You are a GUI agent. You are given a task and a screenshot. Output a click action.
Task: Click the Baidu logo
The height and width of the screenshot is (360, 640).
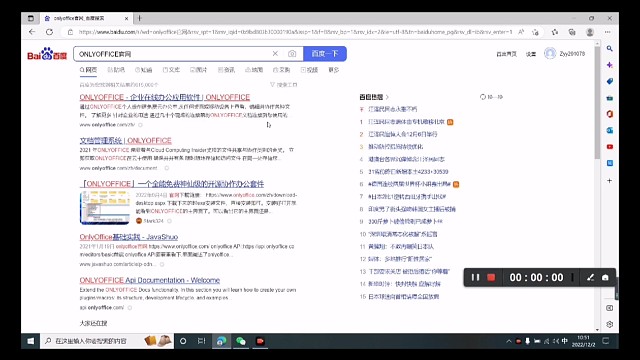point(47,54)
